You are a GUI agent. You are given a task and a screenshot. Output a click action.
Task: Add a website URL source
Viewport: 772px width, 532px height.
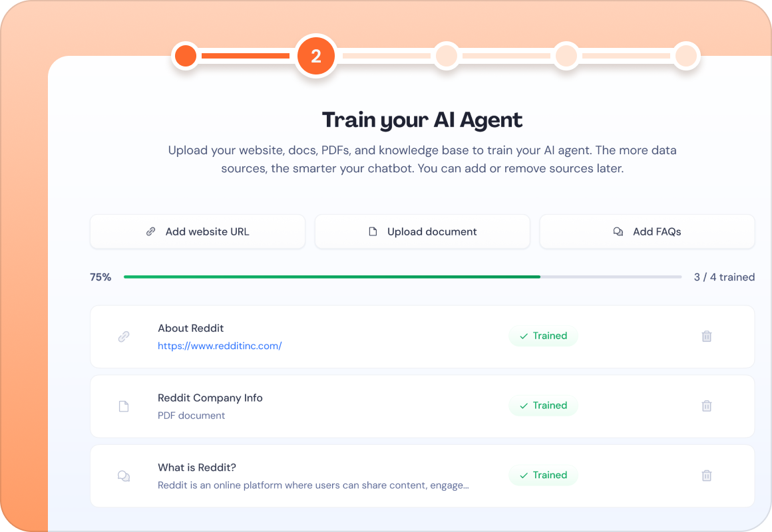[x=198, y=231]
